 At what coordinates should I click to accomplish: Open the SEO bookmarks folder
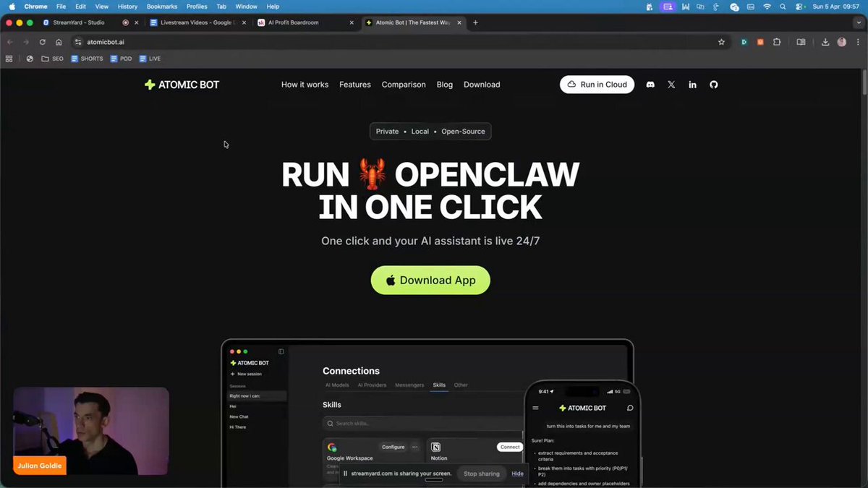tap(52, 59)
